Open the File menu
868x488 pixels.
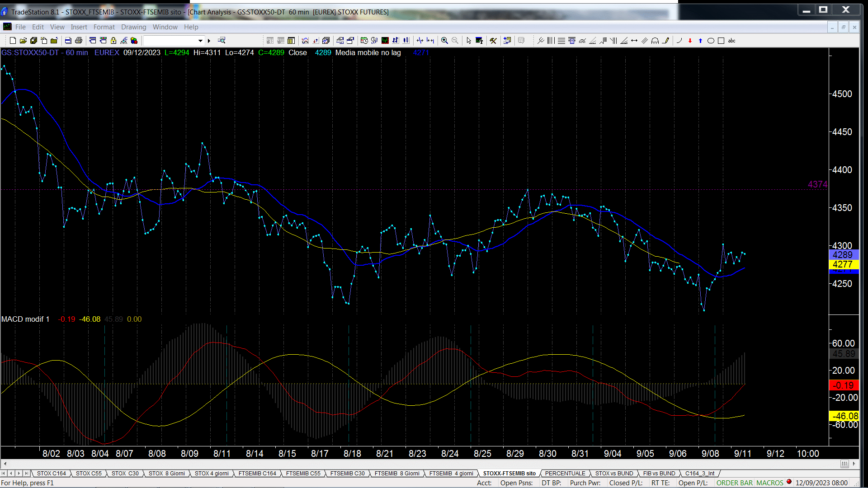(20, 27)
